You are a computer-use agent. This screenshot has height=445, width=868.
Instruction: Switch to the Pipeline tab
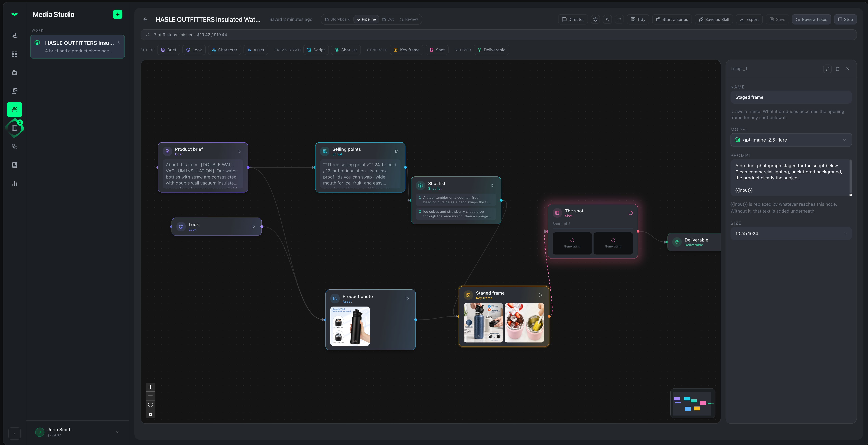pyautogui.click(x=366, y=19)
